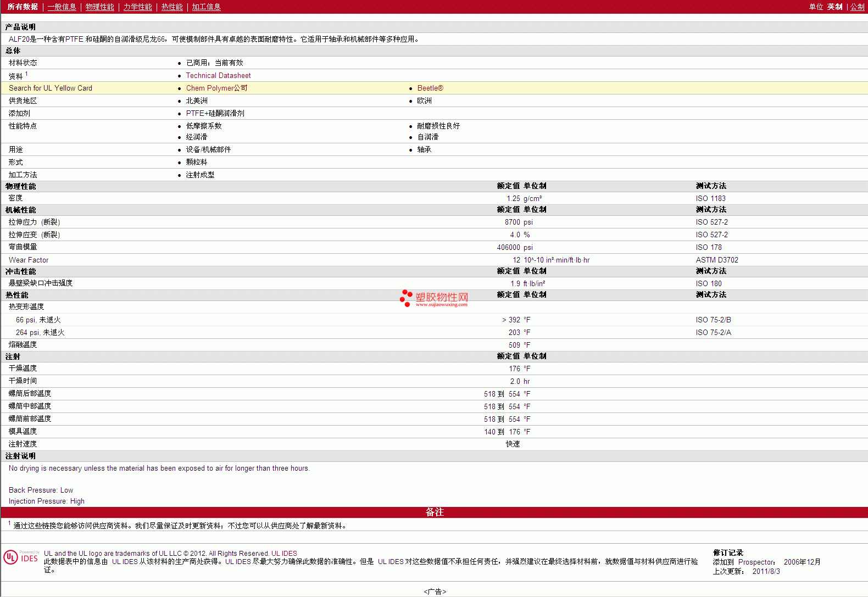Viewport: 868px width, 597px height.
Task: Click the Wear Factor row label
Action: (29, 260)
